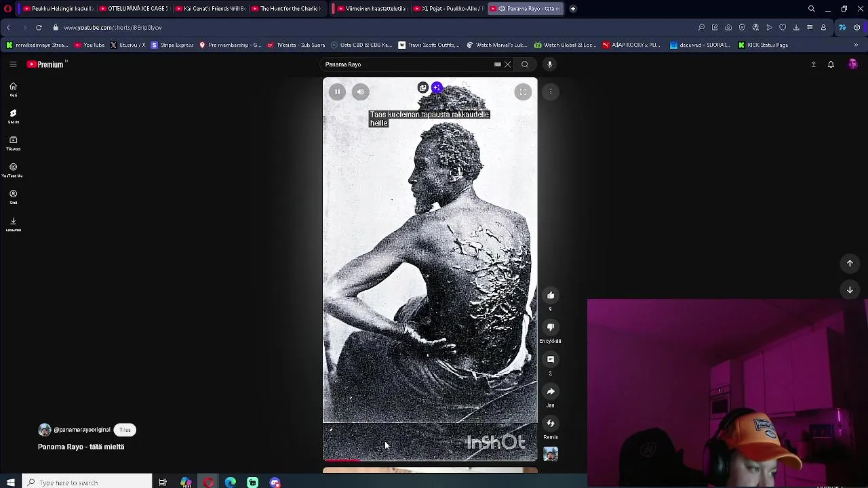Open the KICK Status Page bookmark
Image resolution: width=868 pixels, height=488 pixels.
(x=763, y=45)
